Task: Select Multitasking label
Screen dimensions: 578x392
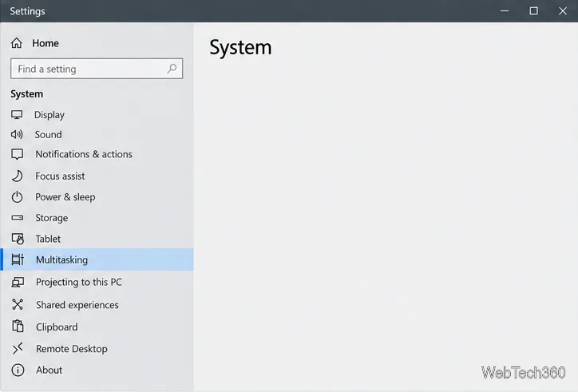Action: point(62,260)
